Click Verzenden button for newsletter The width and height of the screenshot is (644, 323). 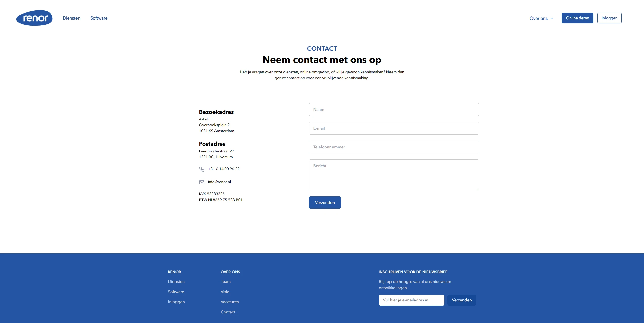pyautogui.click(x=462, y=300)
